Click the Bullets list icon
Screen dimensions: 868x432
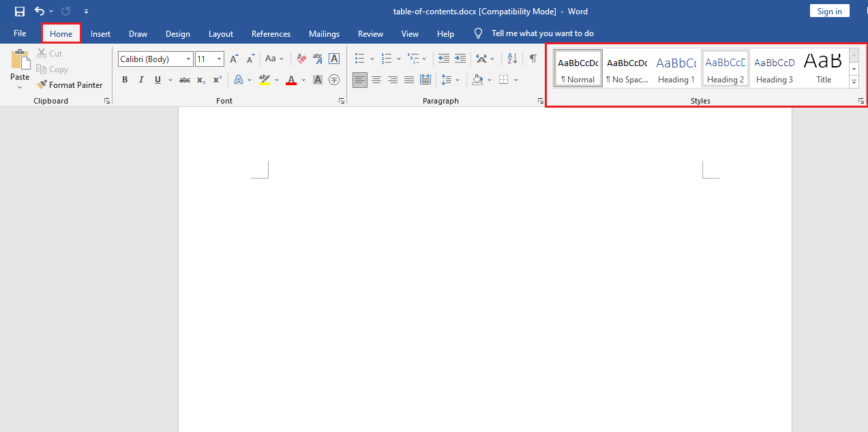pos(360,59)
